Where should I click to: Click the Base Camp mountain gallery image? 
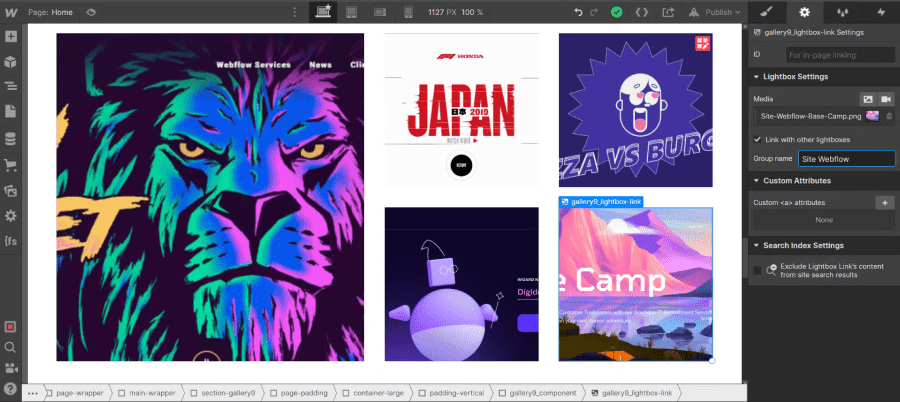tap(635, 284)
